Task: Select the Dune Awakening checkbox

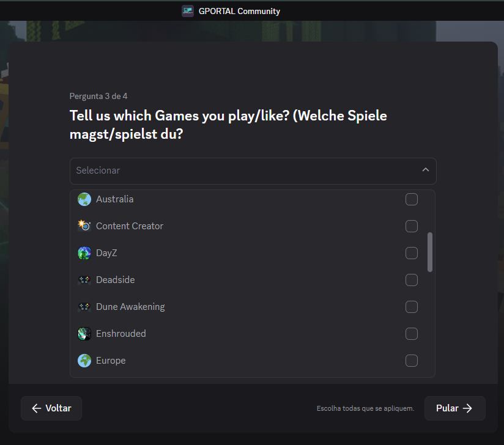Action: [x=412, y=307]
